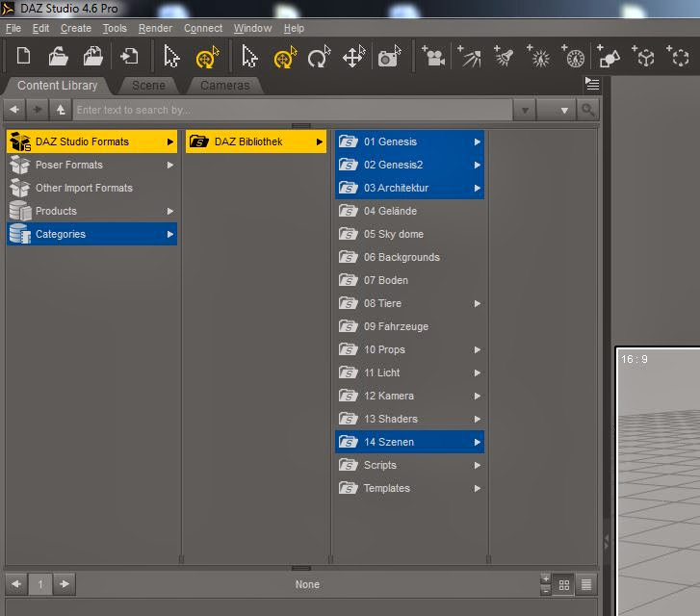The width and height of the screenshot is (700, 616).
Task: Select the 09 Fahrzeuge folder
Action: (x=409, y=326)
